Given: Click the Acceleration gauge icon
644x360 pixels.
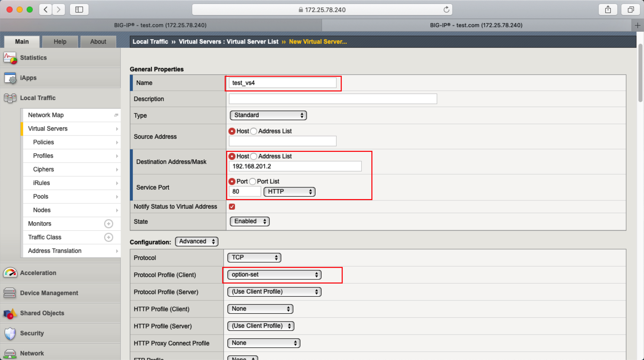Looking at the screenshot, I should click(10, 273).
